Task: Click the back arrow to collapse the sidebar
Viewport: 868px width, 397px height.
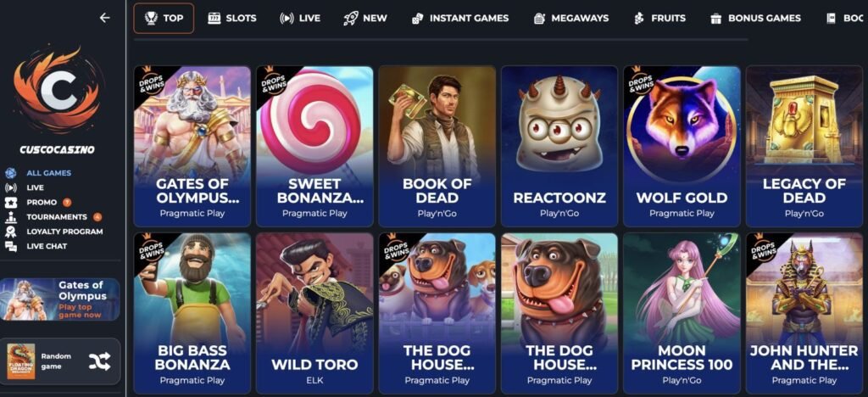Action: tap(104, 18)
